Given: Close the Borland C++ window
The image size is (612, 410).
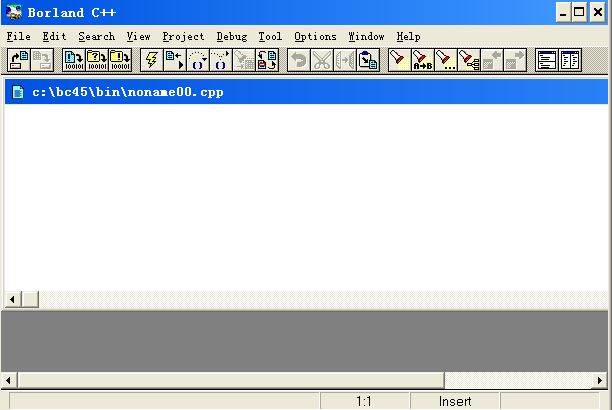Looking at the screenshot, I should click(x=598, y=12).
